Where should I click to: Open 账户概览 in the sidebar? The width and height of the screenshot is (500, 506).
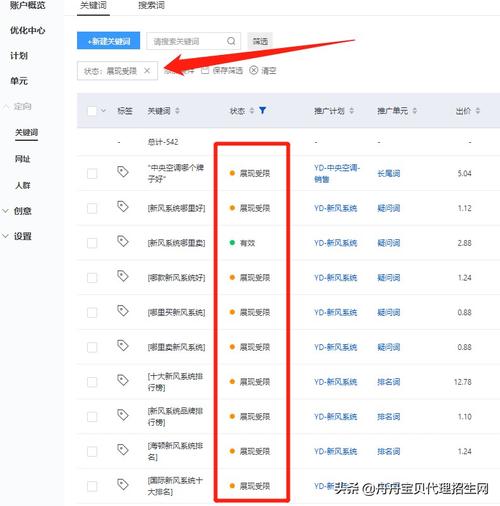click(27, 5)
